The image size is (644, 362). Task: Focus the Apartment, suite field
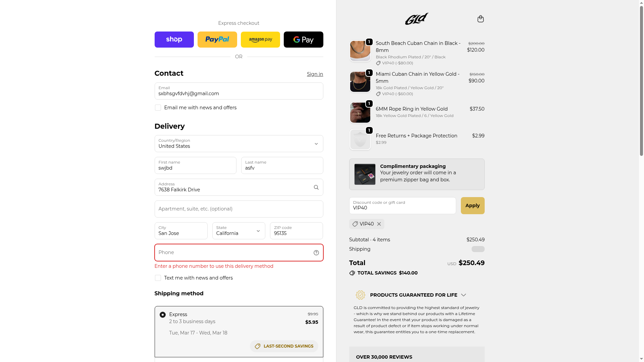click(x=238, y=209)
